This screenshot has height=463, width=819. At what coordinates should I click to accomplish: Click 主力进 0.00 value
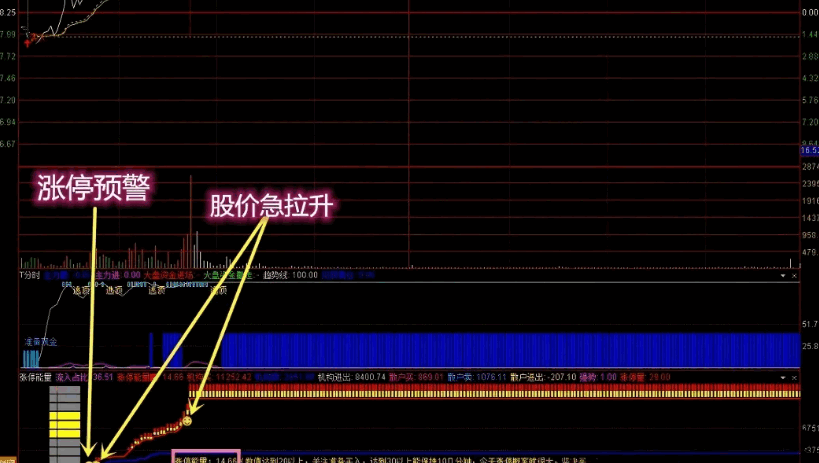(118, 275)
